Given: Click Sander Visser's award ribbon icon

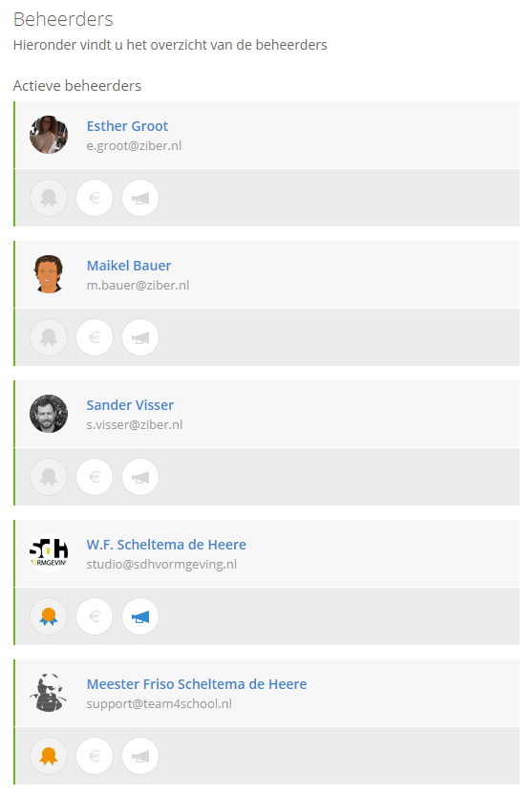Looking at the screenshot, I should tap(49, 477).
